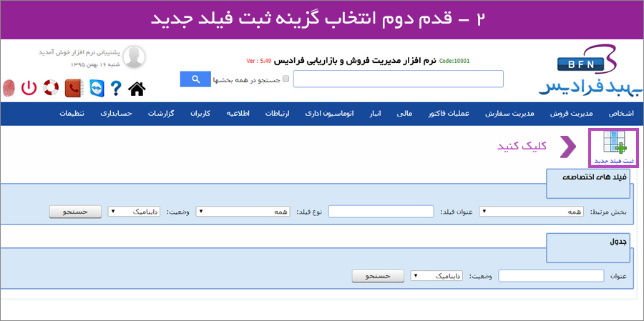Open the 'وضعیت' dropdown in the 'جدول' section
The height and width of the screenshot is (321, 644).
tap(438, 275)
